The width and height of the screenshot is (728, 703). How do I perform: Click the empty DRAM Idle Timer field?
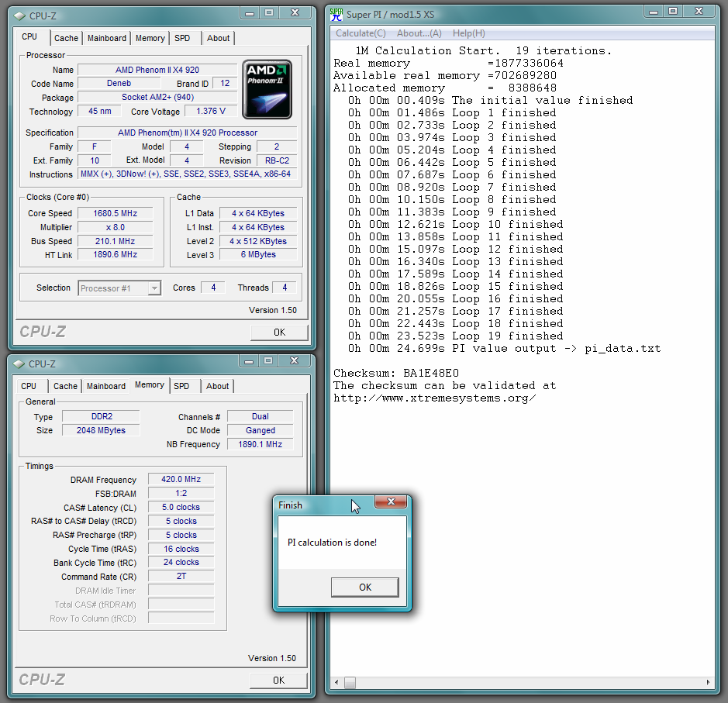(x=181, y=591)
